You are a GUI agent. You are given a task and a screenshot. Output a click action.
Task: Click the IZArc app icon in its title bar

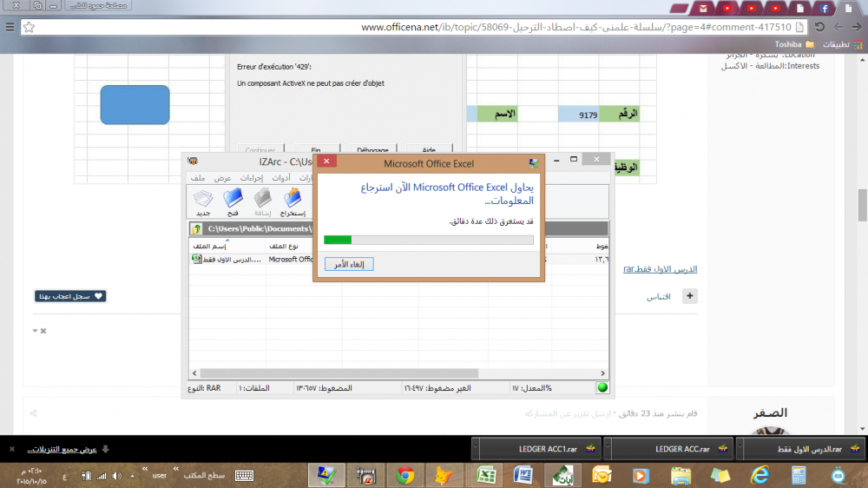(x=193, y=162)
